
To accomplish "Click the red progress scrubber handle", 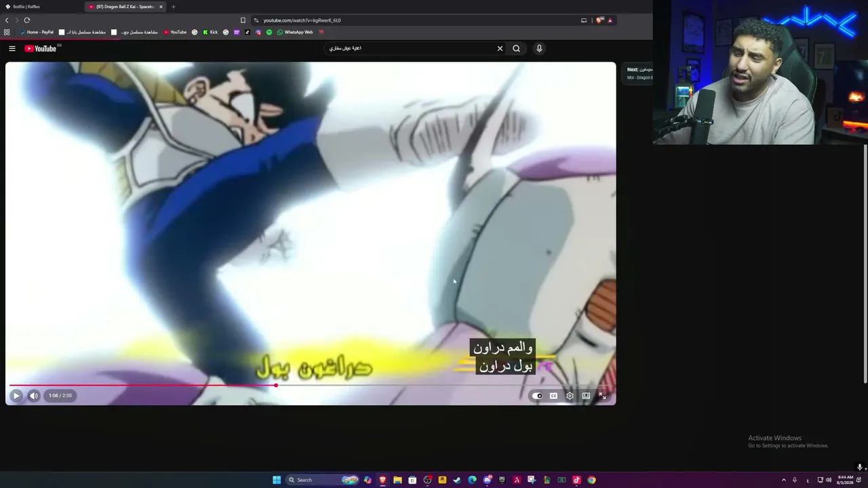I will (276, 385).
